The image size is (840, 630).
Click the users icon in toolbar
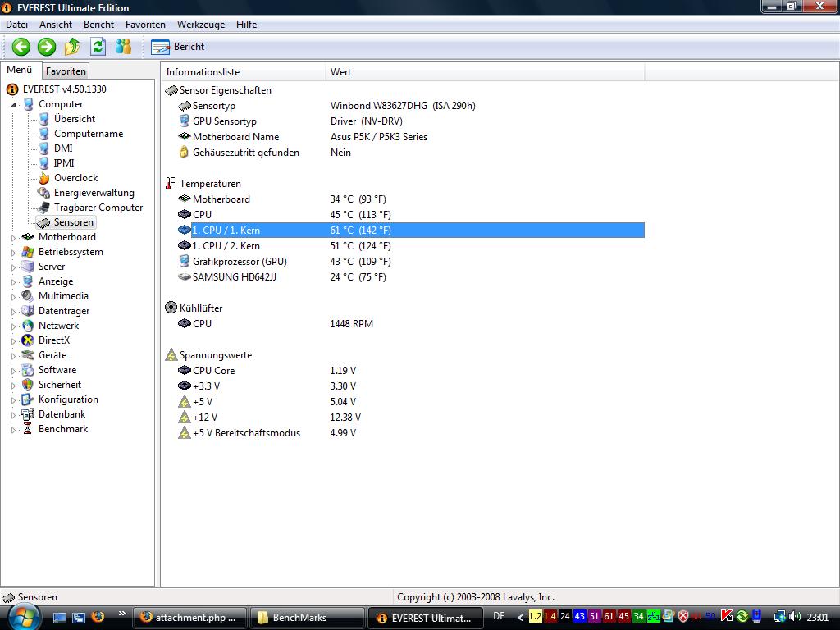[x=123, y=47]
